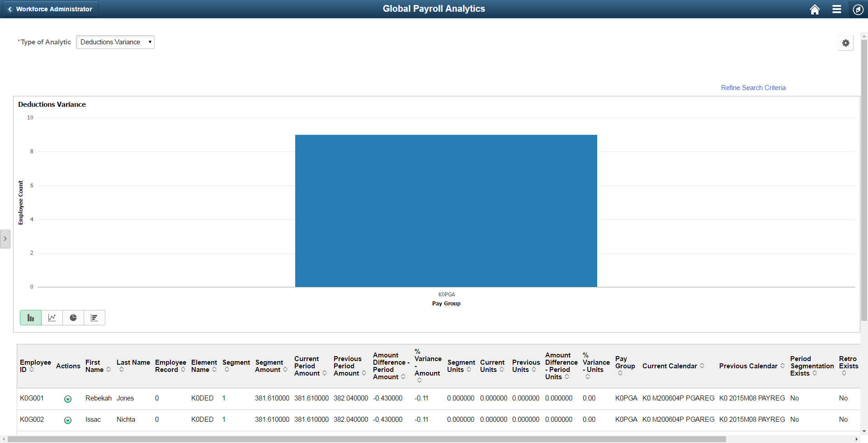Open the hamburger Actions menu icon

(837, 9)
